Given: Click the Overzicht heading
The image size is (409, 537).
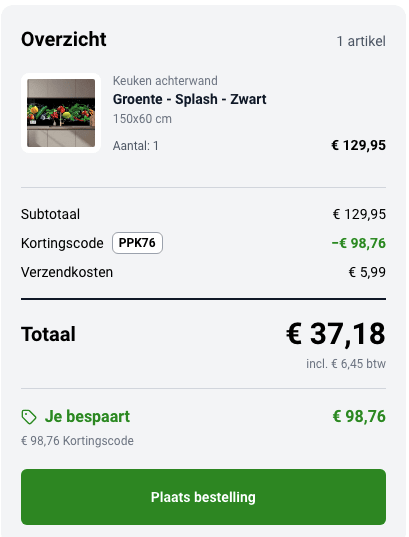Looking at the screenshot, I should (x=64, y=39).
